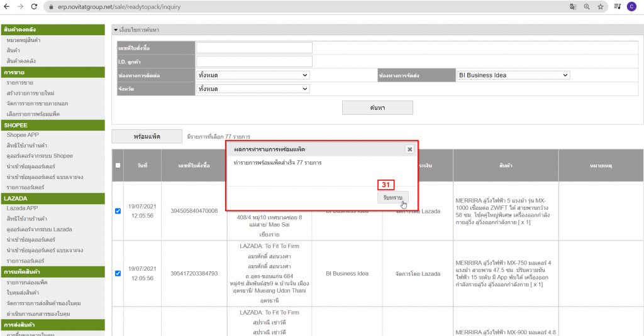Click the padlock site info icon

click(50, 6)
